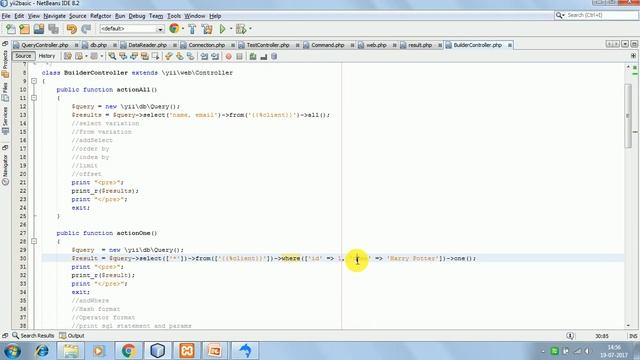The width and height of the screenshot is (640, 360).
Task: Open the Run Project dropdown arrow
Action: coord(231,29)
